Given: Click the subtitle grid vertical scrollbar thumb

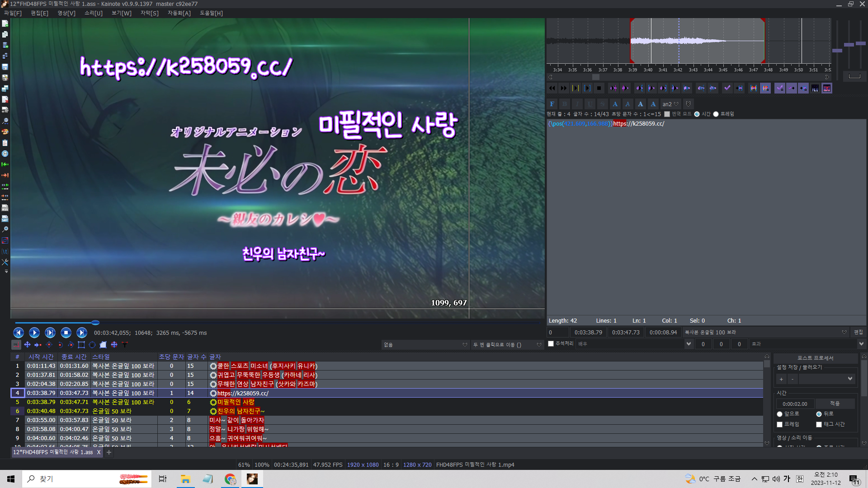Looking at the screenshot, I should [767, 364].
